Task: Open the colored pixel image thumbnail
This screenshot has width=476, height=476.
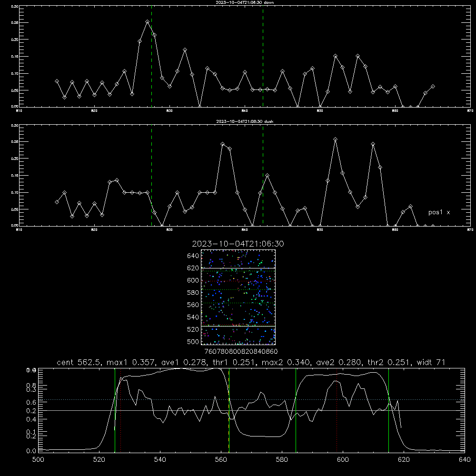Action: [238, 297]
